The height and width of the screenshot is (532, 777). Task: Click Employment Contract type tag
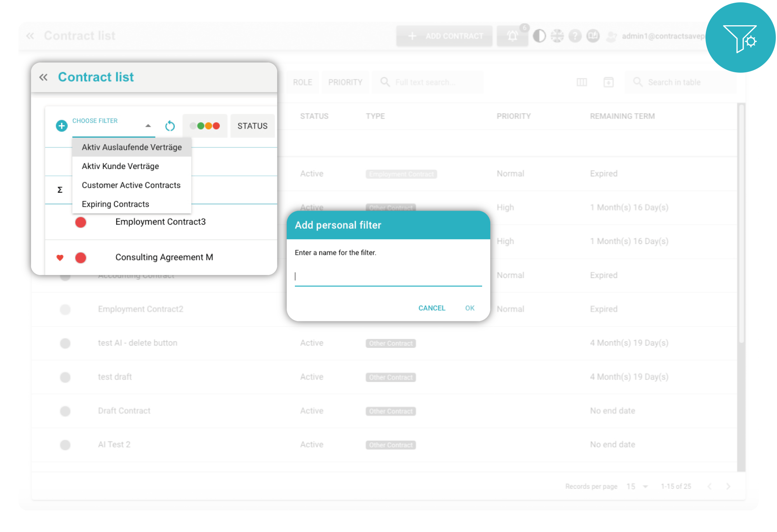(x=401, y=174)
